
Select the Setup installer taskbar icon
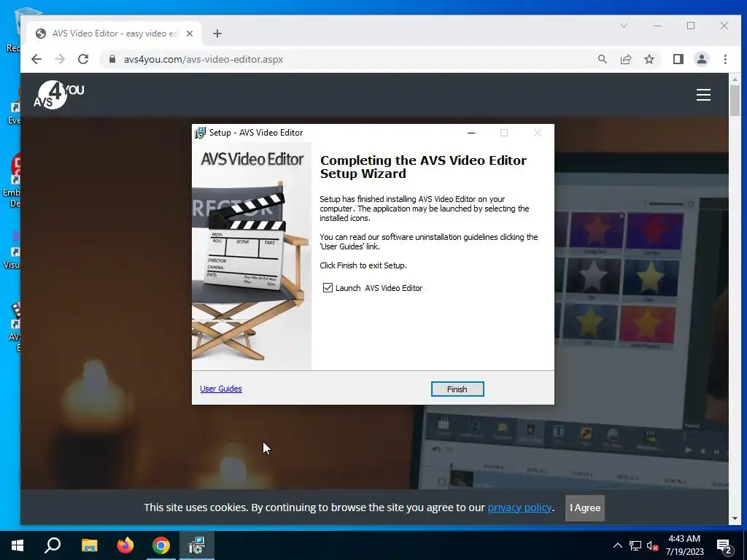tap(197, 545)
